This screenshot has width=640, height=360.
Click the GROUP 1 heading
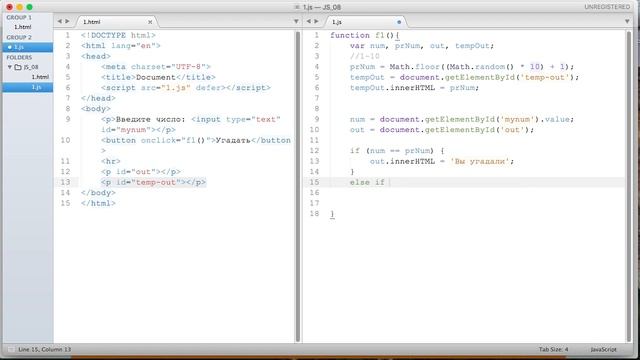tap(19, 18)
